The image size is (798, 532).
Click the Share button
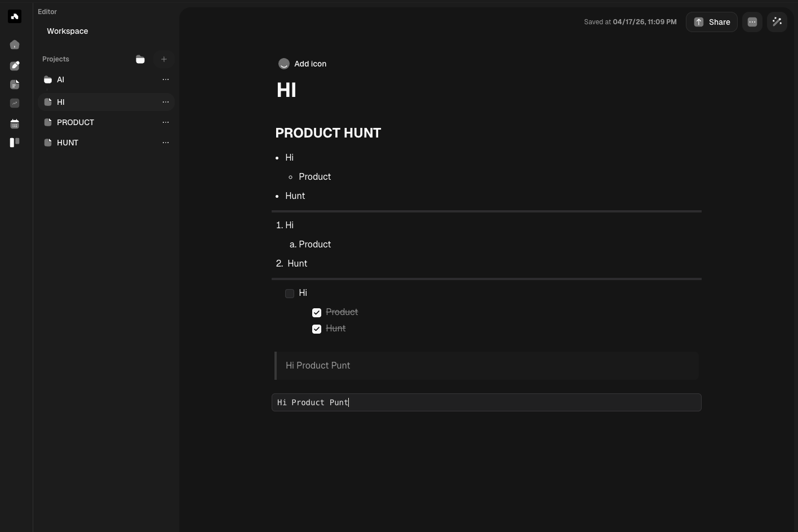tap(712, 22)
